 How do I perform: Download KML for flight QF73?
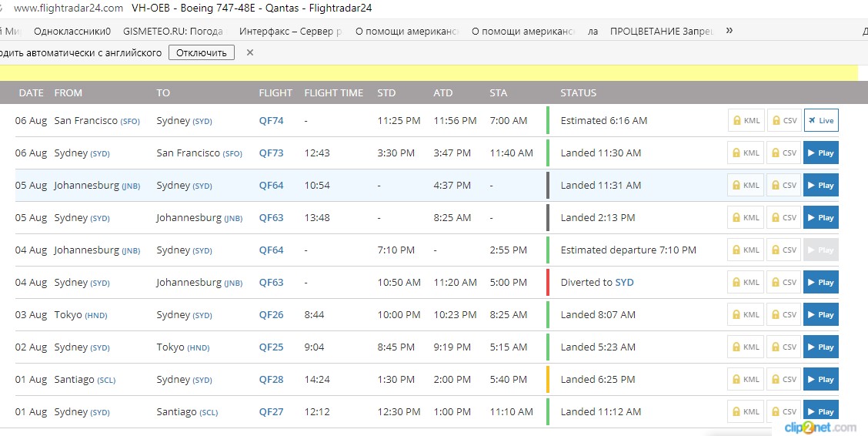pyautogui.click(x=746, y=153)
